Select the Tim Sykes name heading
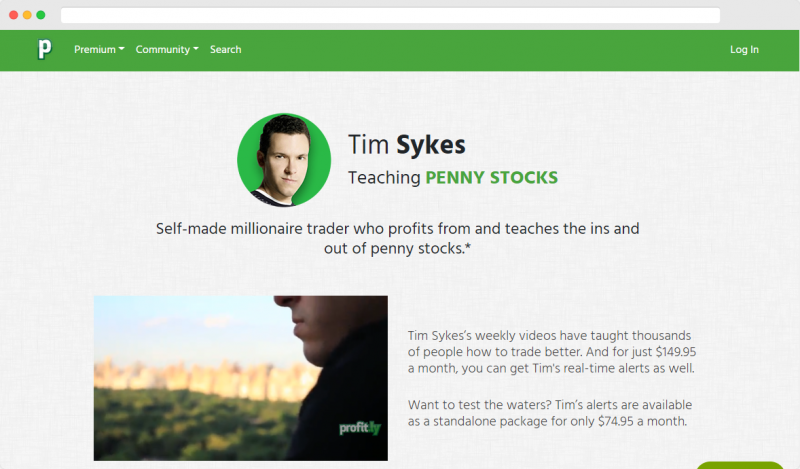This screenshot has width=800, height=469. 407,144
